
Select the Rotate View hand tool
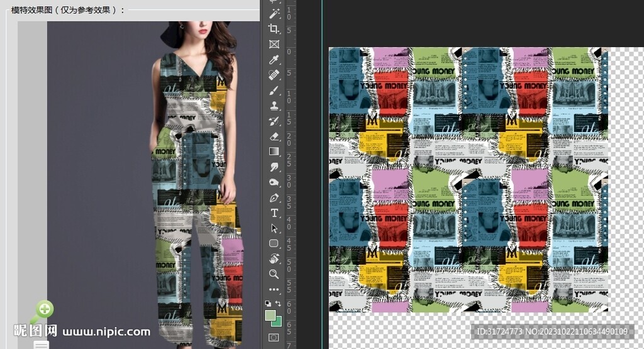coord(274,258)
